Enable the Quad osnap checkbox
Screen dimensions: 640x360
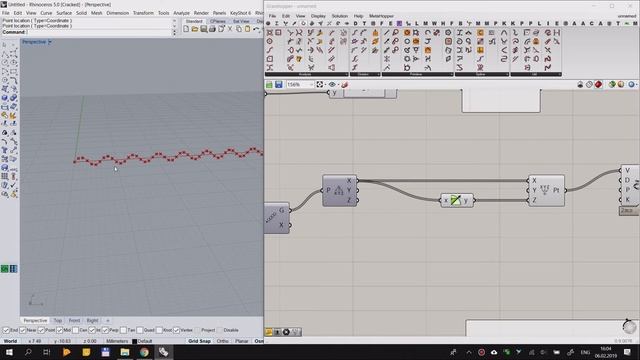[x=140, y=330]
